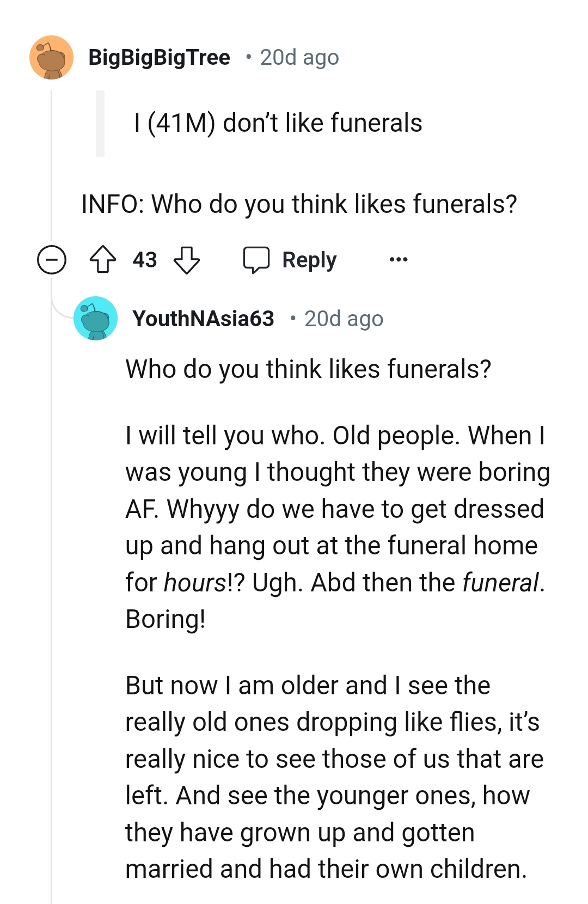Click the Reply button
588x904 pixels.
pyautogui.click(x=308, y=259)
